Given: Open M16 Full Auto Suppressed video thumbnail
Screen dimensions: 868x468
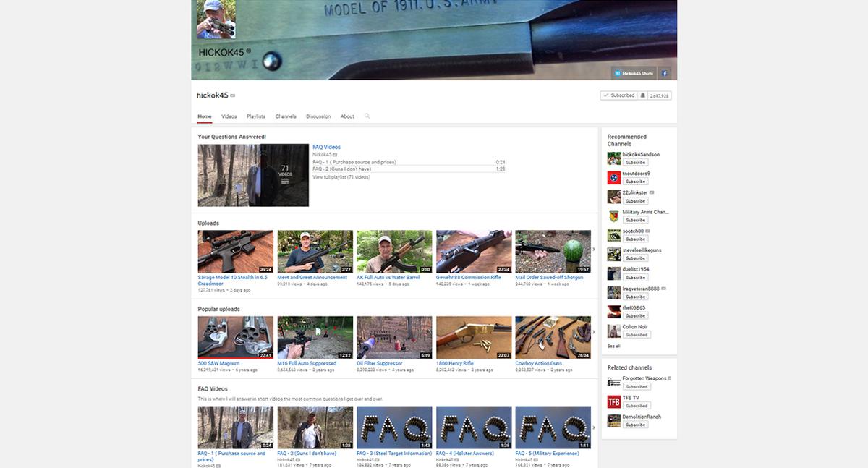Looking at the screenshot, I should point(315,337).
